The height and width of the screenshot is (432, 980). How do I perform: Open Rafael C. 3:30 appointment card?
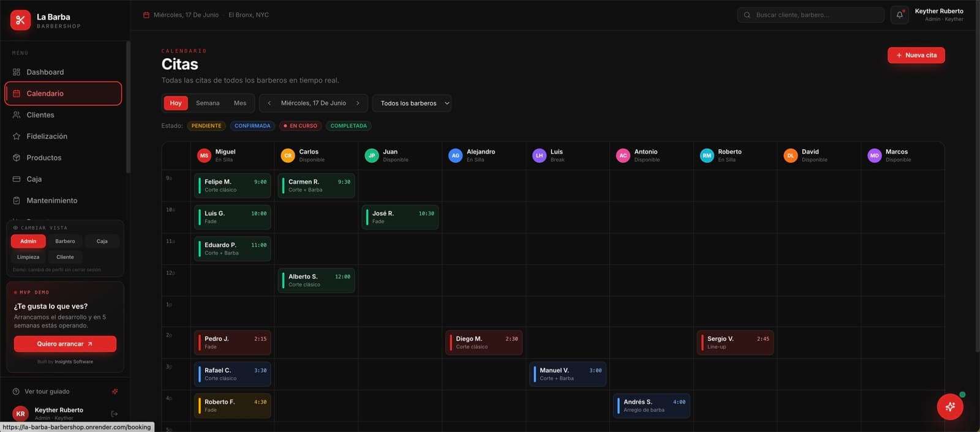[x=233, y=374]
